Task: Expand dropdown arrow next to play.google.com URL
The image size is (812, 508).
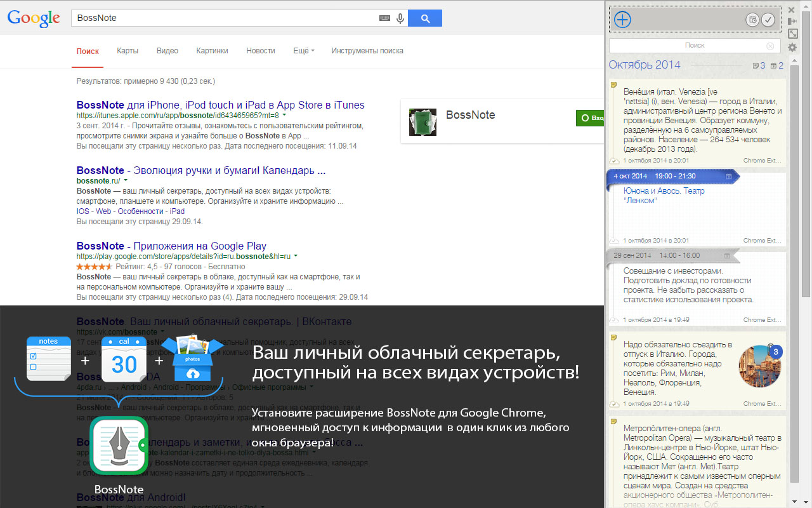Action: tap(296, 257)
